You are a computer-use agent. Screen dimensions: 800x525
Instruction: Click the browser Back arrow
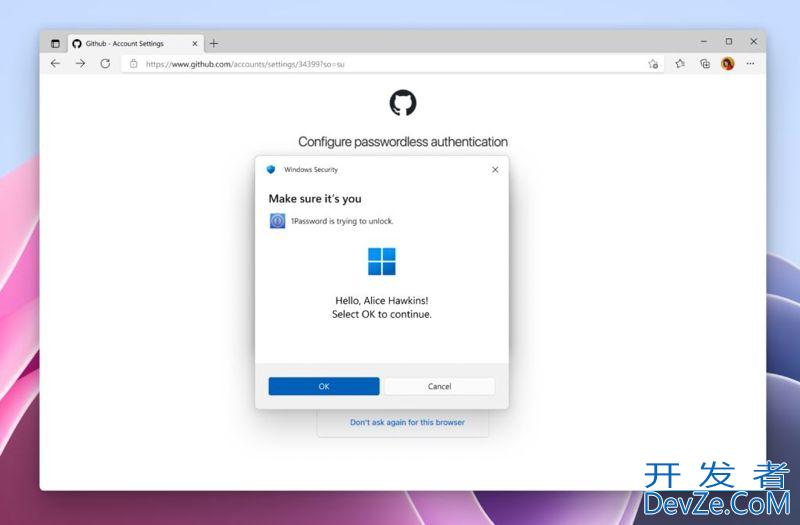(55, 64)
